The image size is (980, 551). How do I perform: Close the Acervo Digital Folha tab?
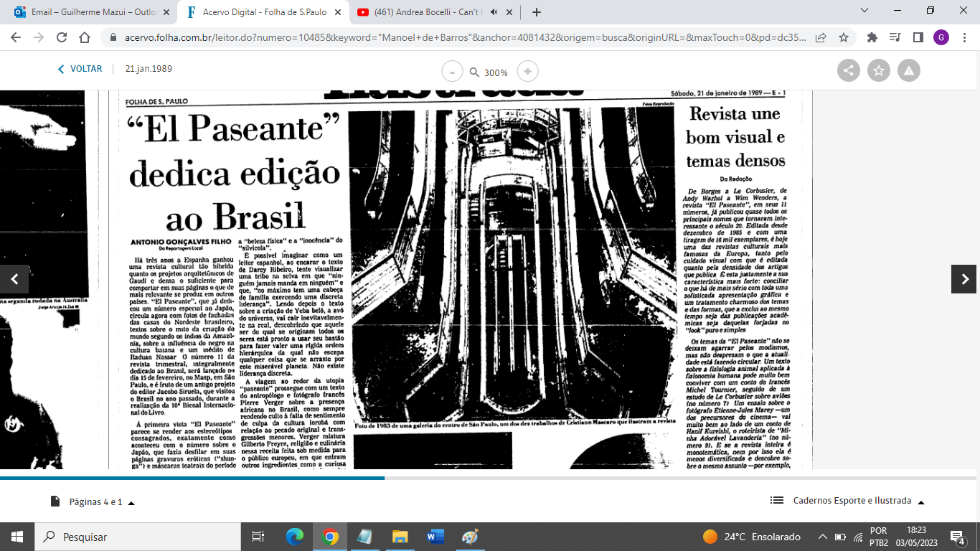(337, 12)
